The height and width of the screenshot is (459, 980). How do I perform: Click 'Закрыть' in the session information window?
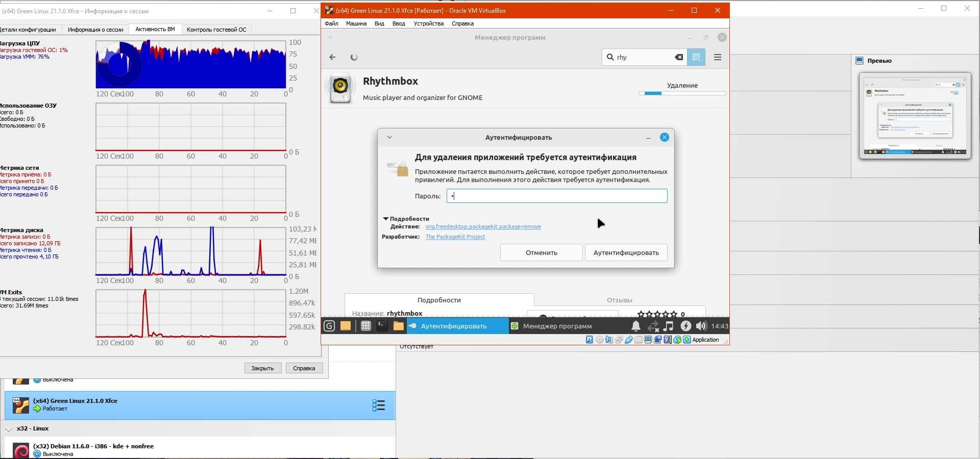click(263, 368)
